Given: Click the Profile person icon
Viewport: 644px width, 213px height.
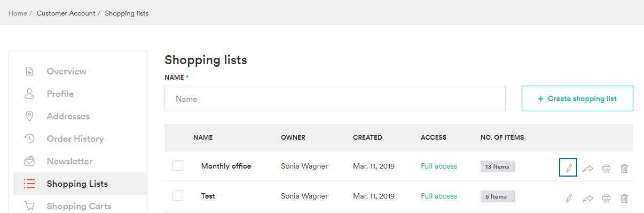Looking at the screenshot, I should [x=29, y=94].
